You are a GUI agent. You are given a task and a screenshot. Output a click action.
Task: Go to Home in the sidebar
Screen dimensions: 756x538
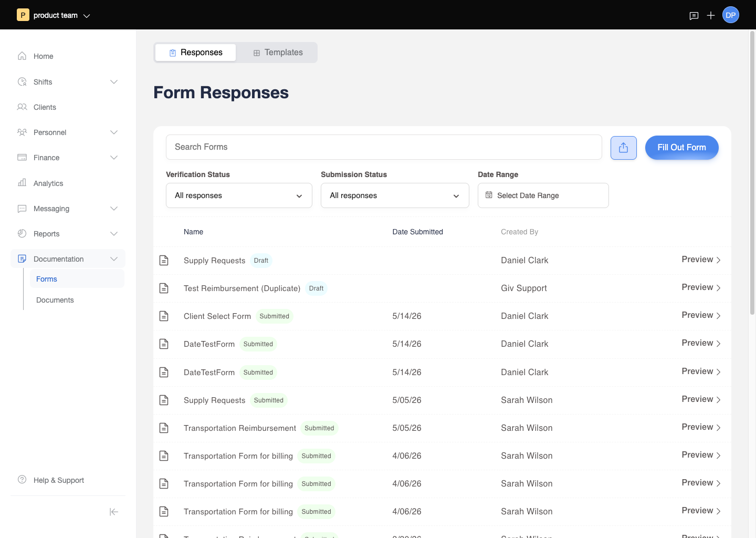coord(68,56)
